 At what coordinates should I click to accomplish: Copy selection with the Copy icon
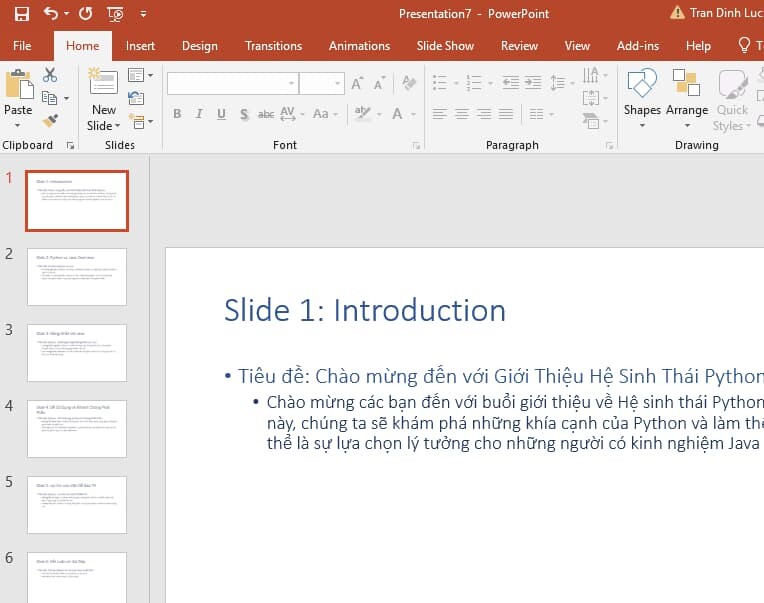pos(49,98)
